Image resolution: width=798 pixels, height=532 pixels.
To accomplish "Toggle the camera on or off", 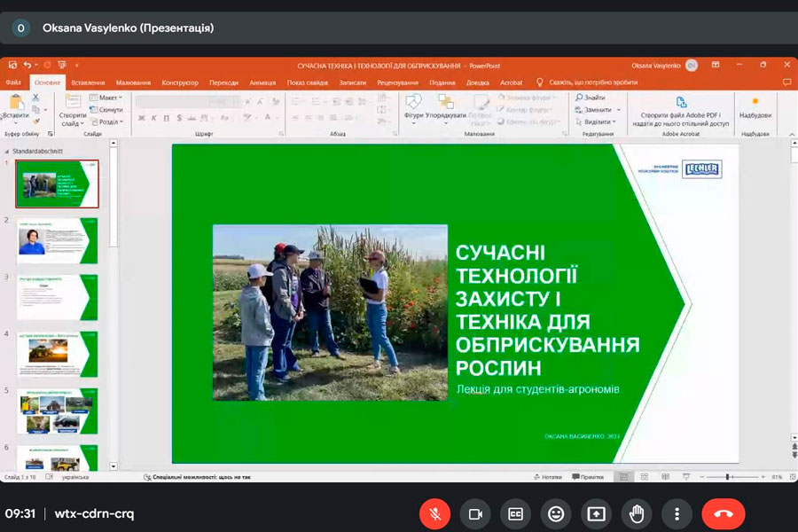I will pyautogui.click(x=475, y=513).
